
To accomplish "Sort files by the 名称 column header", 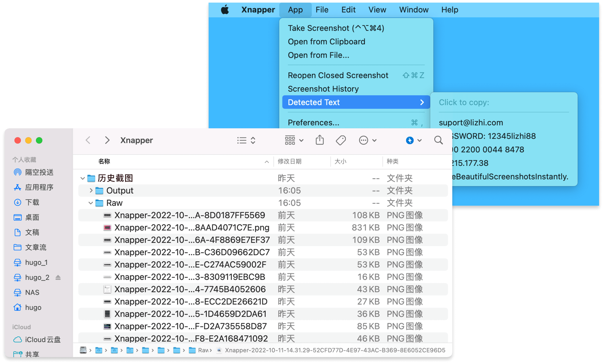I will point(104,161).
